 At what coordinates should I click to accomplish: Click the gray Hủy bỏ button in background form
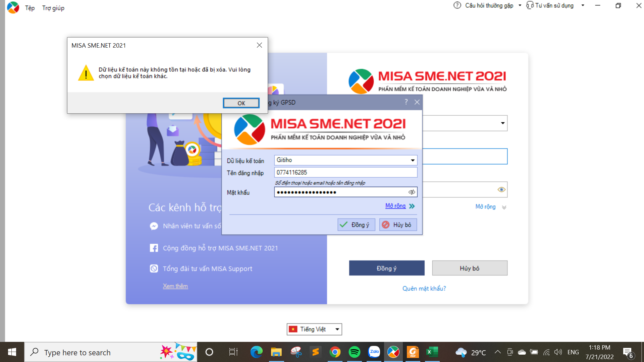click(470, 268)
